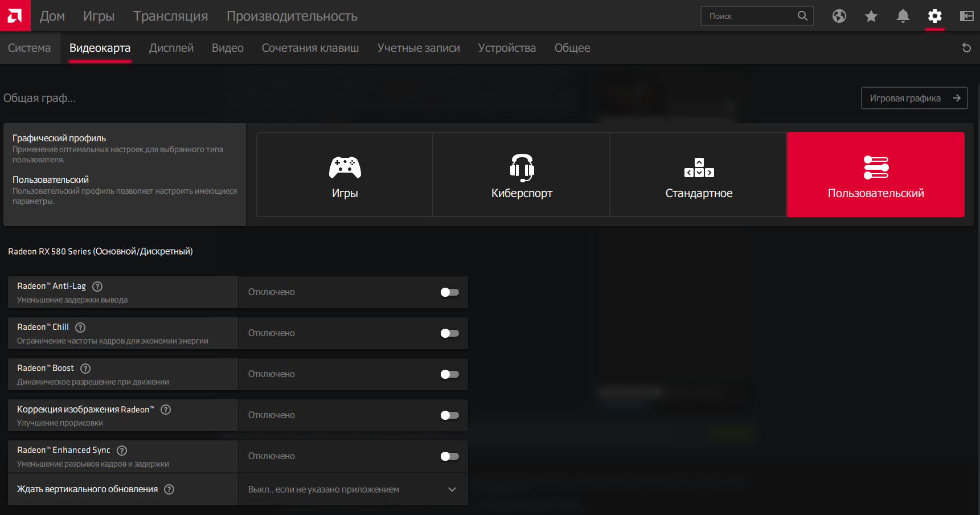The height and width of the screenshot is (515, 980).
Task: Enable Radeon Chill toggle
Action: pos(450,333)
